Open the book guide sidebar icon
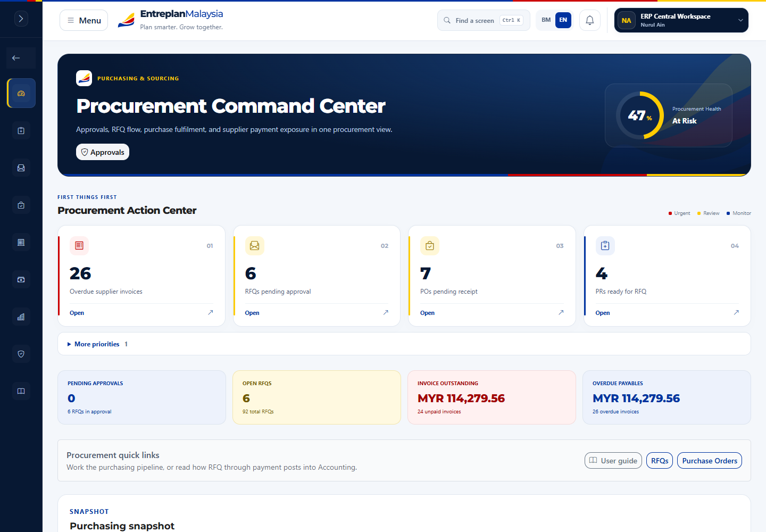766x532 pixels. (x=21, y=391)
